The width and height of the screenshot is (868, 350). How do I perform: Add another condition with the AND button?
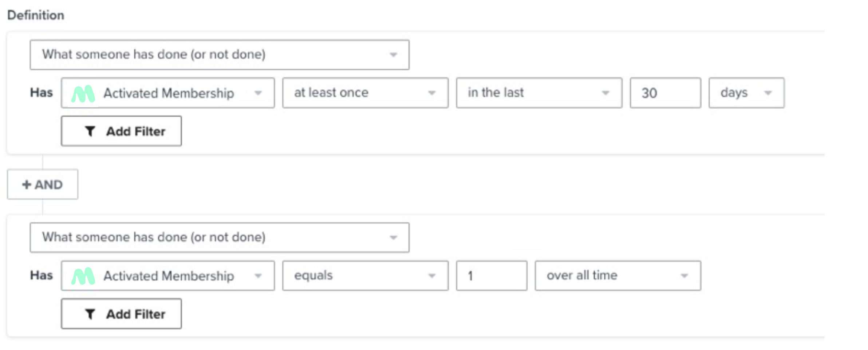pos(43,184)
